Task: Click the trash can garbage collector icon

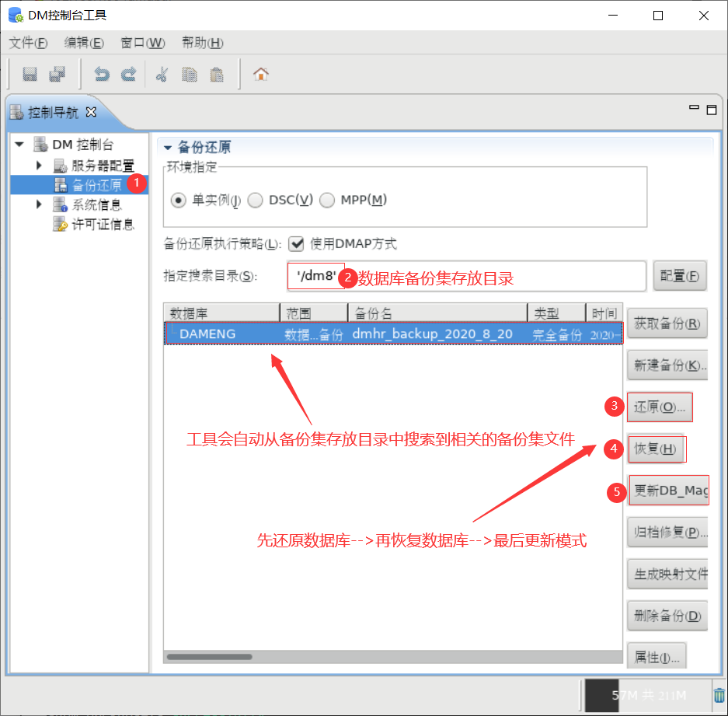Action: pyautogui.click(x=719, y=695)
